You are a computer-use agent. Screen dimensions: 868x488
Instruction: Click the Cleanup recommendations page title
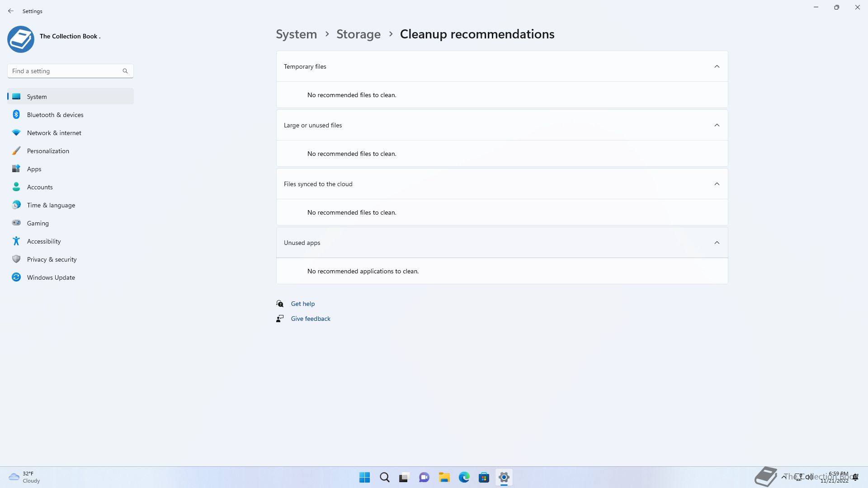click(477, 34)
